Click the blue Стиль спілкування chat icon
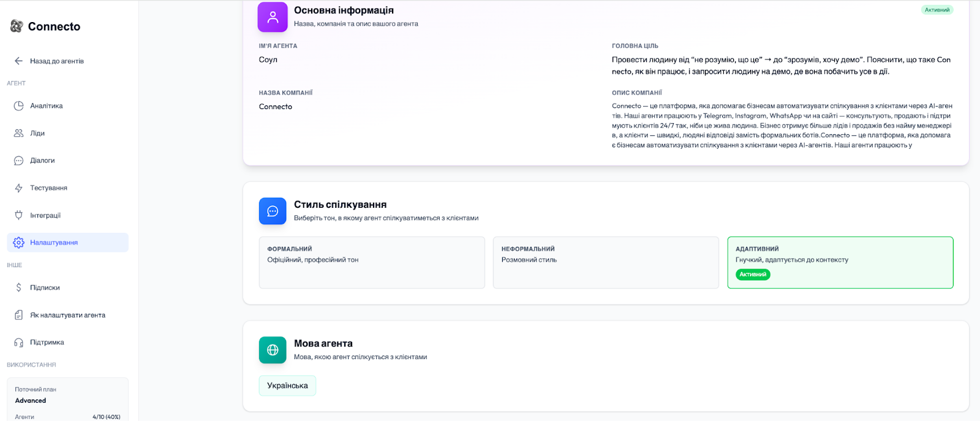Screen dimensions: 980x421 (273, 211)
